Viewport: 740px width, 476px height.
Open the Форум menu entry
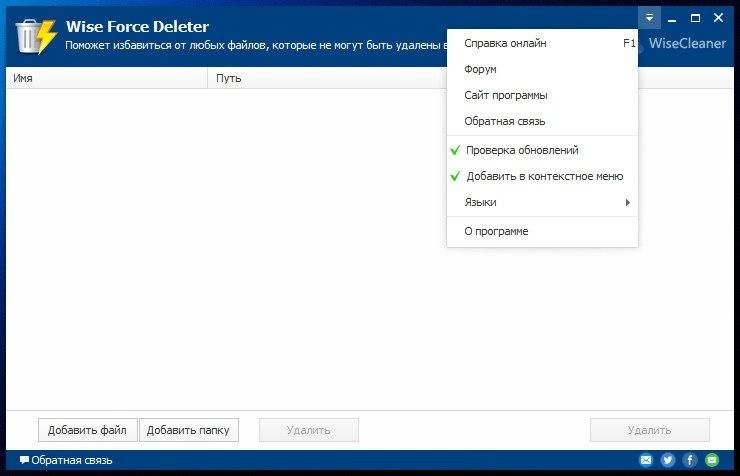542,69
